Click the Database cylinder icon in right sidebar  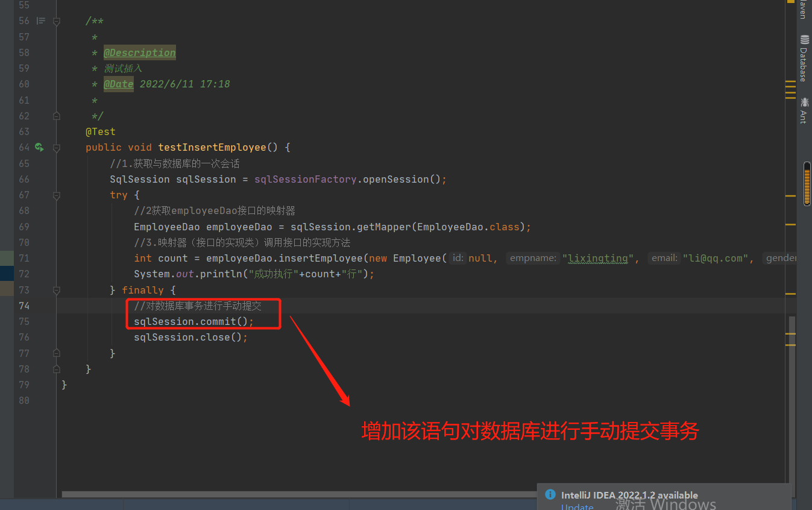pos(804,40)
